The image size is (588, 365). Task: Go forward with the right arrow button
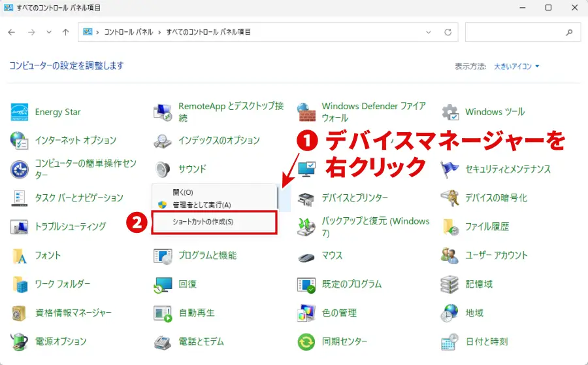[x=31, y=32]
